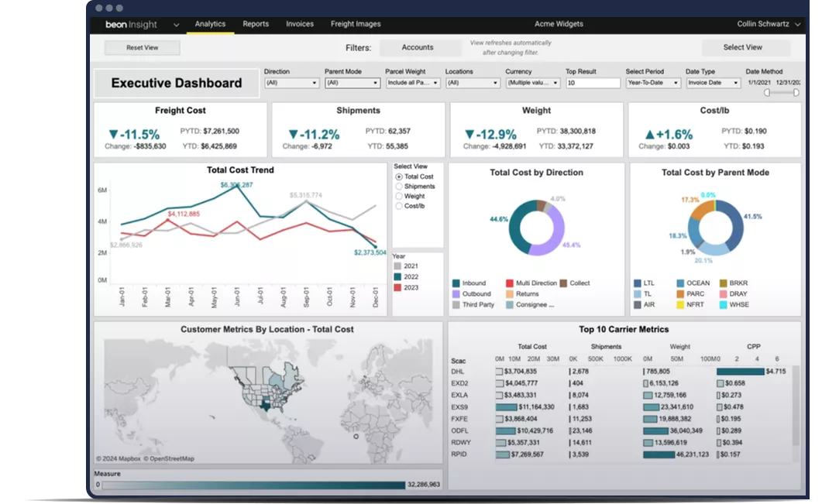
Task: Click the Accounts filter button
Action: click(x=418, y=48)
